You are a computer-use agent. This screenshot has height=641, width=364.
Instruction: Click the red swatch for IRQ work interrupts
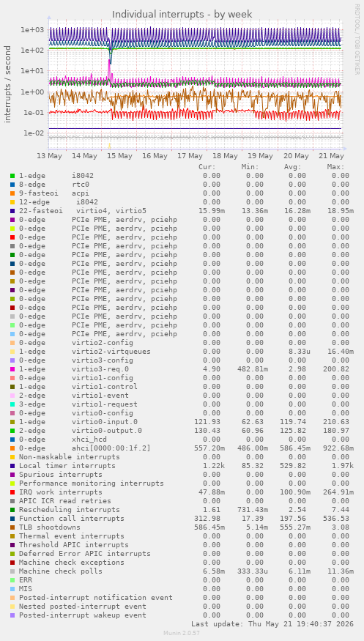point(12,492)
